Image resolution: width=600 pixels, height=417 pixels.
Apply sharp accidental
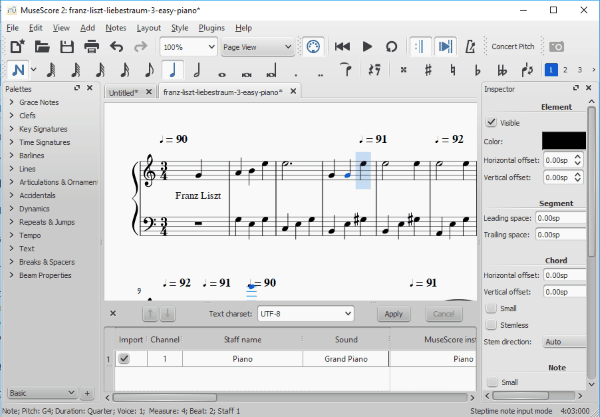tap(428, 70)
